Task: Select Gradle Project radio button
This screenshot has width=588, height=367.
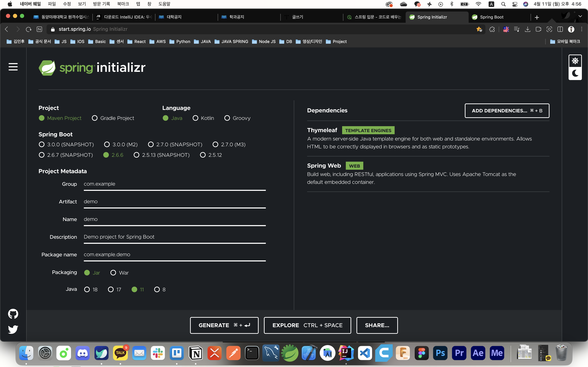Action: click(x=95, y=118)
